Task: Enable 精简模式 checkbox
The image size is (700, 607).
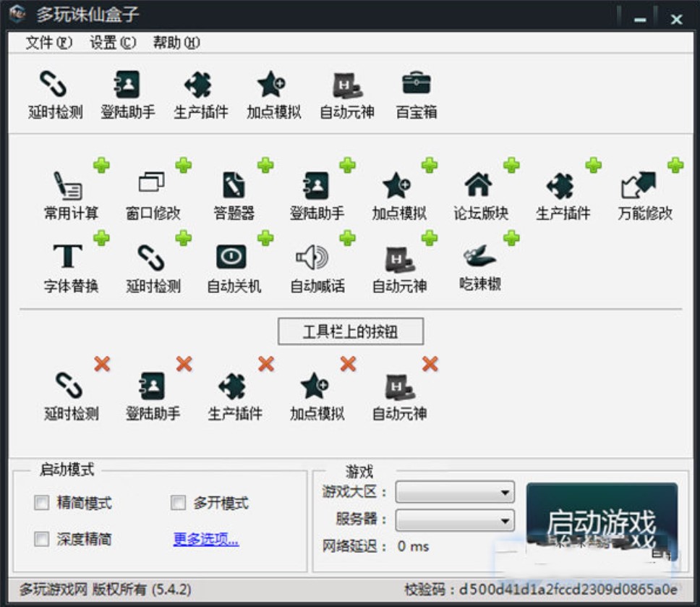Action: coord(41,503)
